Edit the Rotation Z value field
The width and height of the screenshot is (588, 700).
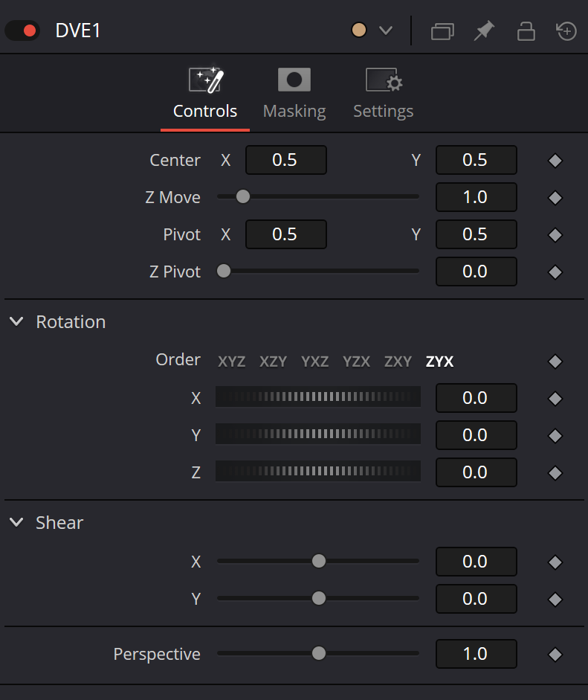[476, 472]
